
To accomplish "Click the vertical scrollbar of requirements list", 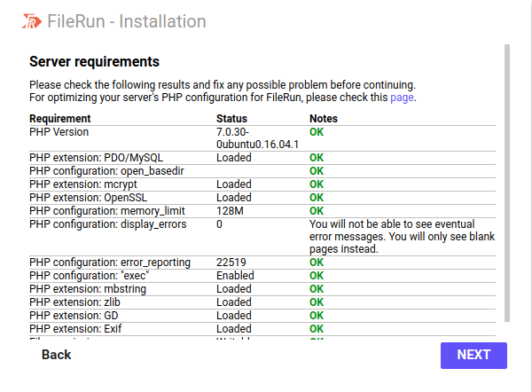I will [x=507, y=183].
